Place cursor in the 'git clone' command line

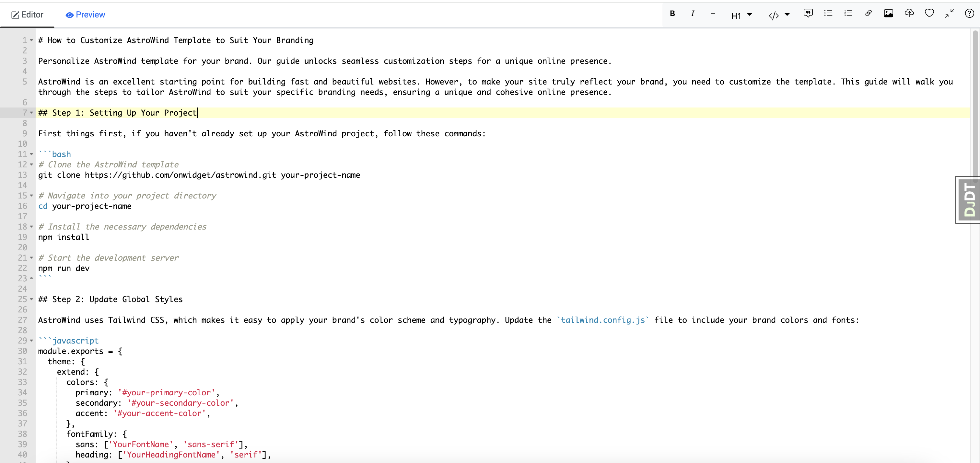coord(199,175)
